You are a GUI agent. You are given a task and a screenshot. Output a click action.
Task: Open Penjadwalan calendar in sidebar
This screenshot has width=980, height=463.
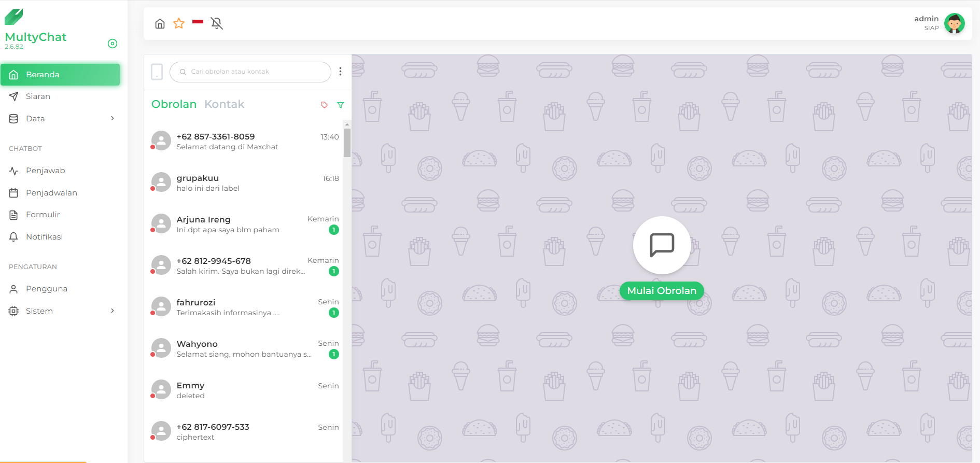[51, 193]
